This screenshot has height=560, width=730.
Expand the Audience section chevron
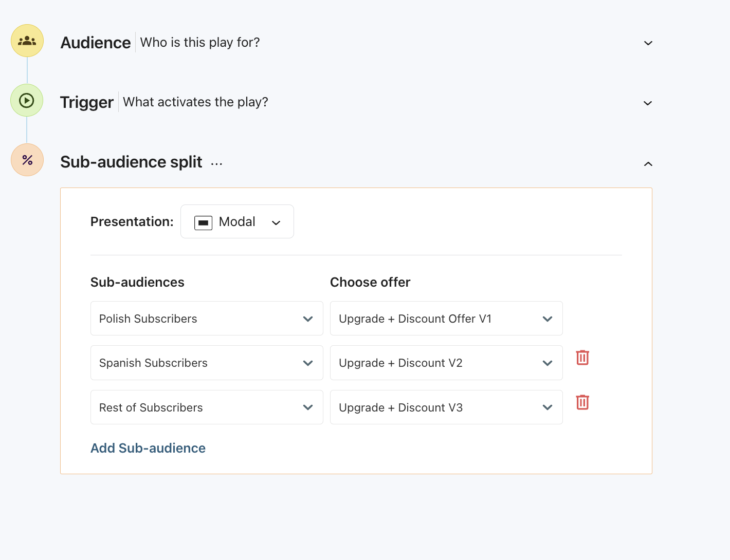coord(648,43)
